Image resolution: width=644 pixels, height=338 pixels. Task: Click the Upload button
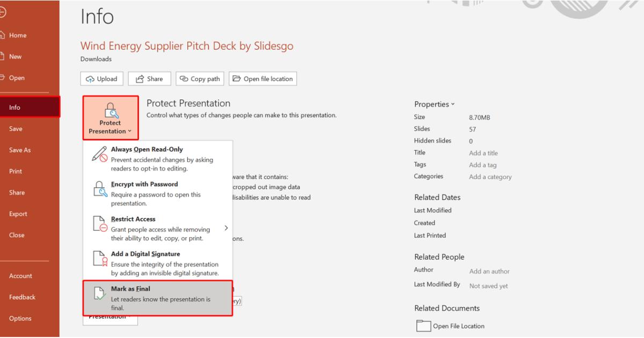click(102, 79)
